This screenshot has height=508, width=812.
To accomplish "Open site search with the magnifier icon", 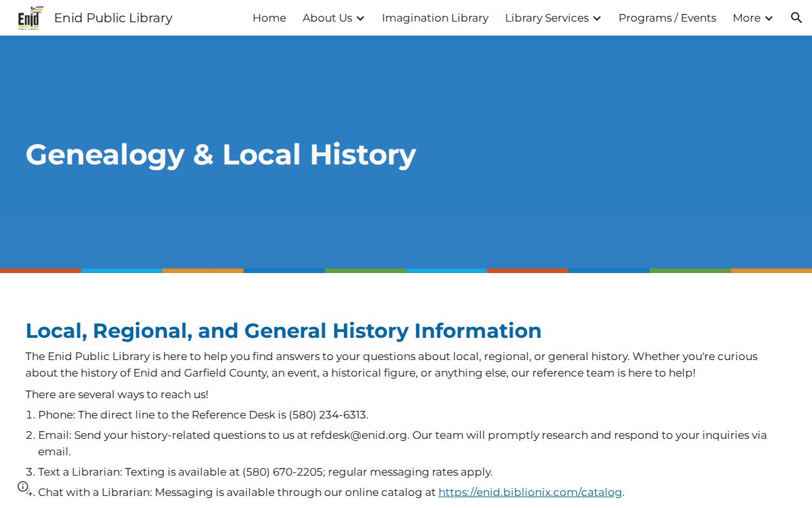I will tap(797, 18).
